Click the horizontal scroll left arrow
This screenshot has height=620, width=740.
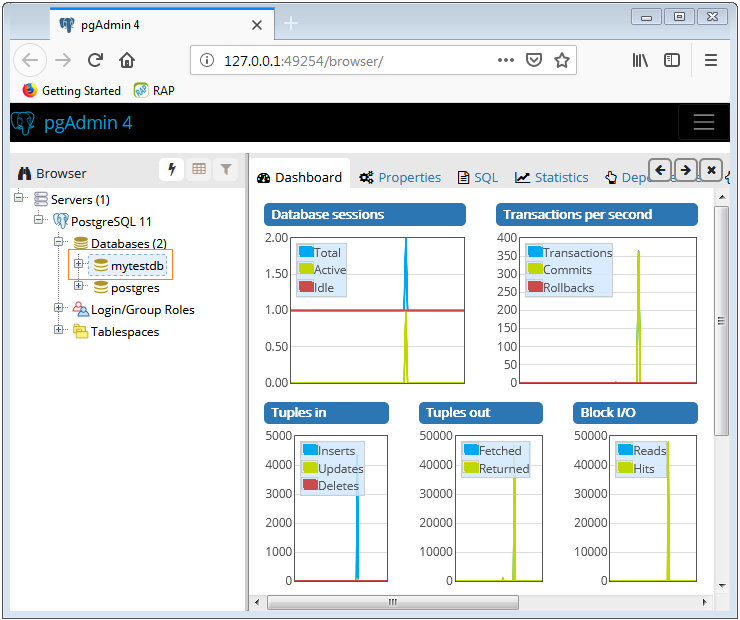(257, 603)
